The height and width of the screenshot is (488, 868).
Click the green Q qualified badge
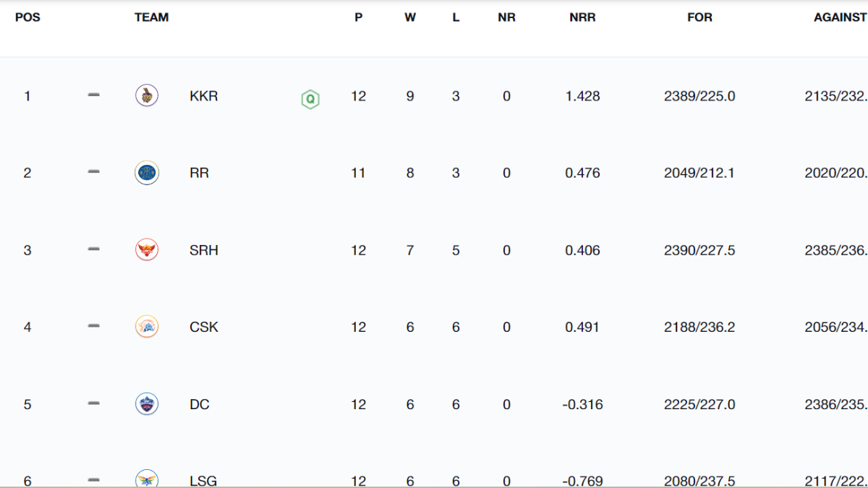(x=310, y=99)
